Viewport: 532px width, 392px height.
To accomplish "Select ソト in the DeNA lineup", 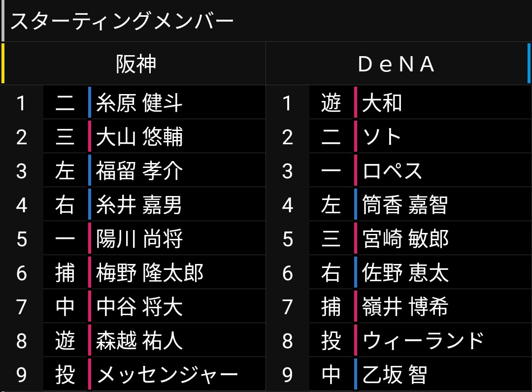I will tap(382, 137).
